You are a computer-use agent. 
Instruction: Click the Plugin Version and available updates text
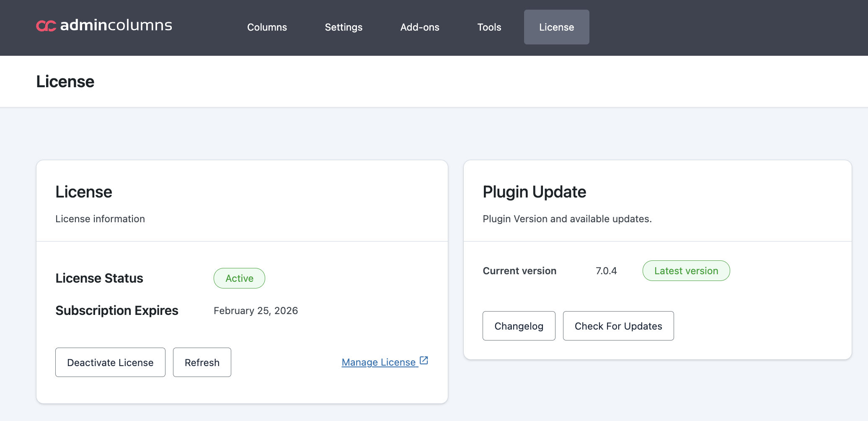(x=567, y=219)
